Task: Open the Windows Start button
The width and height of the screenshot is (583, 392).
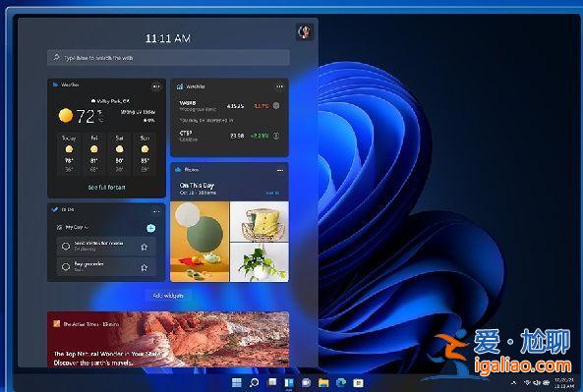Action: coord(237,383)
